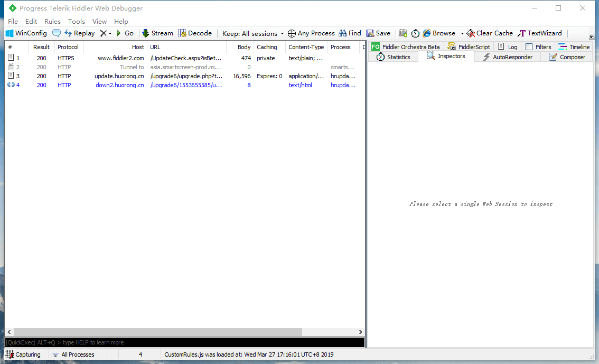599x364 pixels.
Task: Click the camera screenshot icon
Action: pos(403,33)
